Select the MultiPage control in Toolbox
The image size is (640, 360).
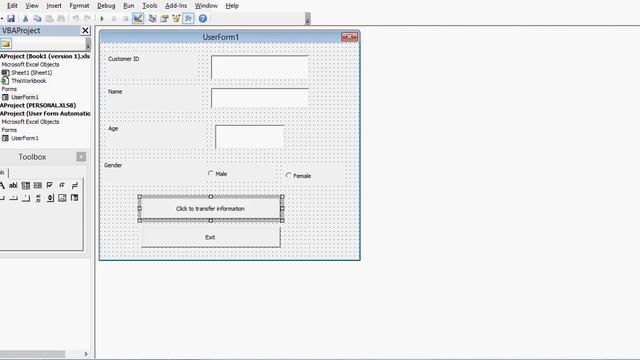tap(26, 198)
